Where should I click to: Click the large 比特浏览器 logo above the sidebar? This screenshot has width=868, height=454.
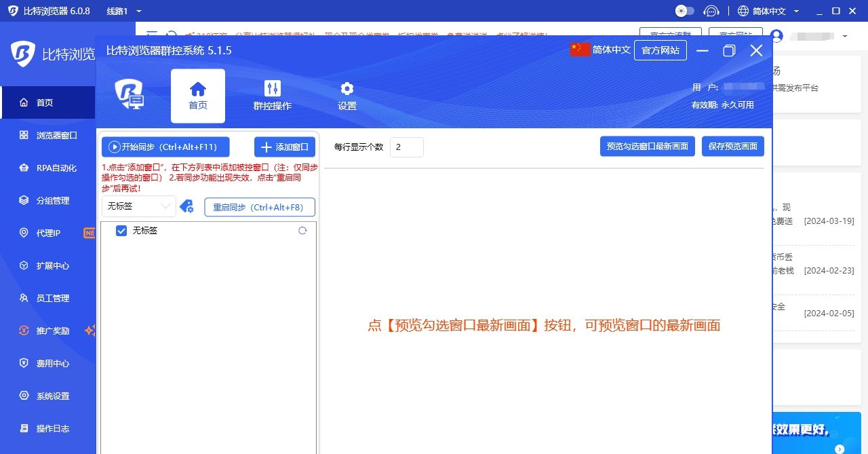point(52,54)
